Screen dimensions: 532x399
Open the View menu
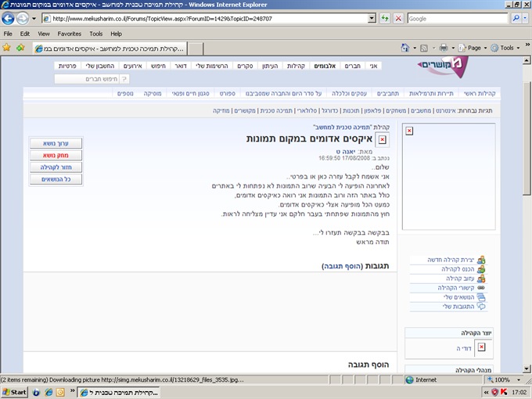pos(44,34)
